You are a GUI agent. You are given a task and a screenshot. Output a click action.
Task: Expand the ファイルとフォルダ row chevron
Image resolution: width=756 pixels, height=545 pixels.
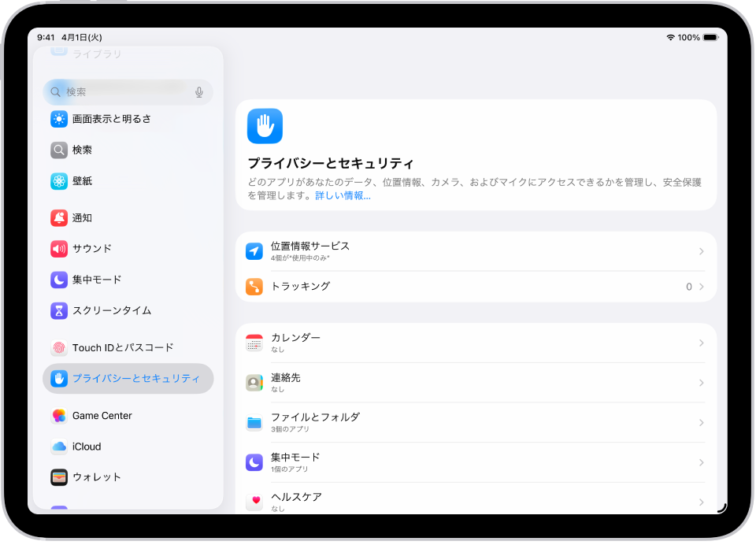[700, 422]
